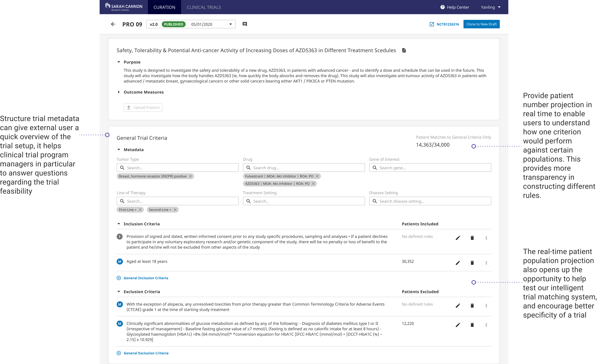Remove the First-Line + tag

[x=140, y=210]
